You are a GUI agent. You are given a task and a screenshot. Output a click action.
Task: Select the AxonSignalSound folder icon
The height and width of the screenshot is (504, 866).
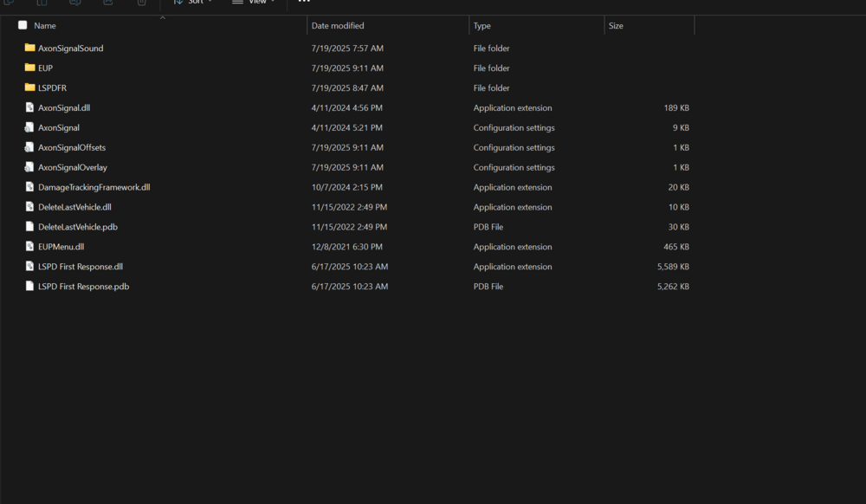(x=29, y=48)
